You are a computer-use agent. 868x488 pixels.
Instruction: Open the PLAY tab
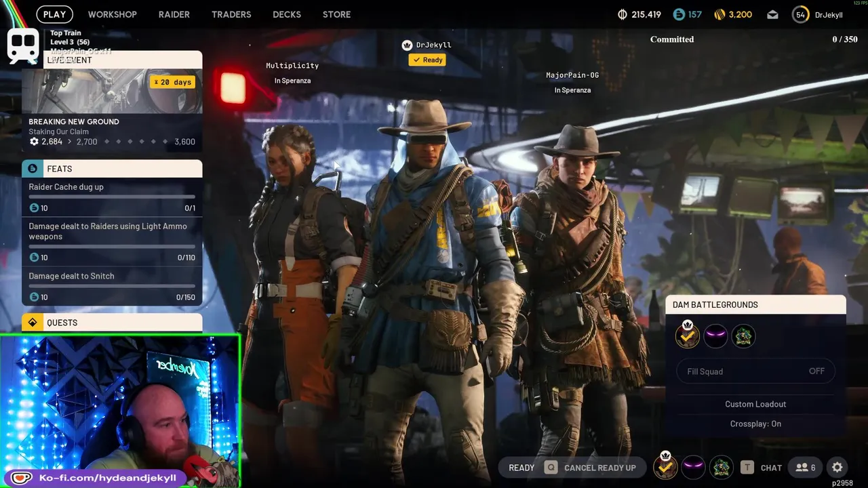click(55, 14)
